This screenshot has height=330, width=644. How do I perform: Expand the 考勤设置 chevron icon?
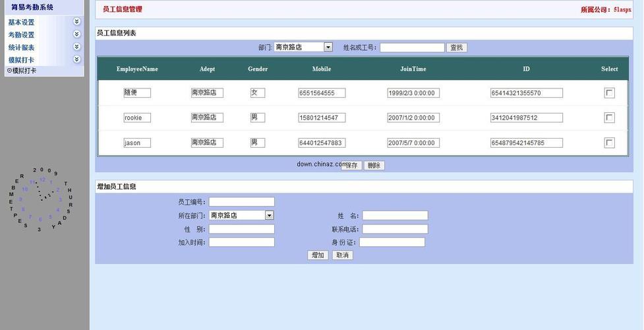[77, 34]
